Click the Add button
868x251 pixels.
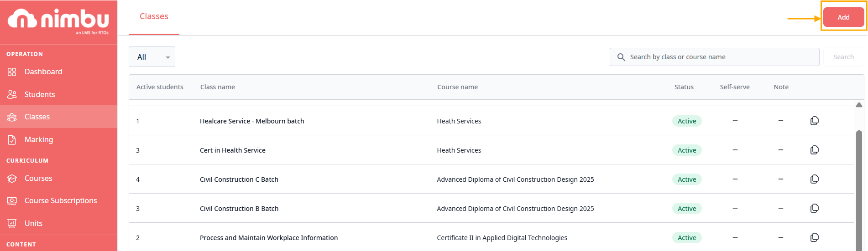coord(843,17)
